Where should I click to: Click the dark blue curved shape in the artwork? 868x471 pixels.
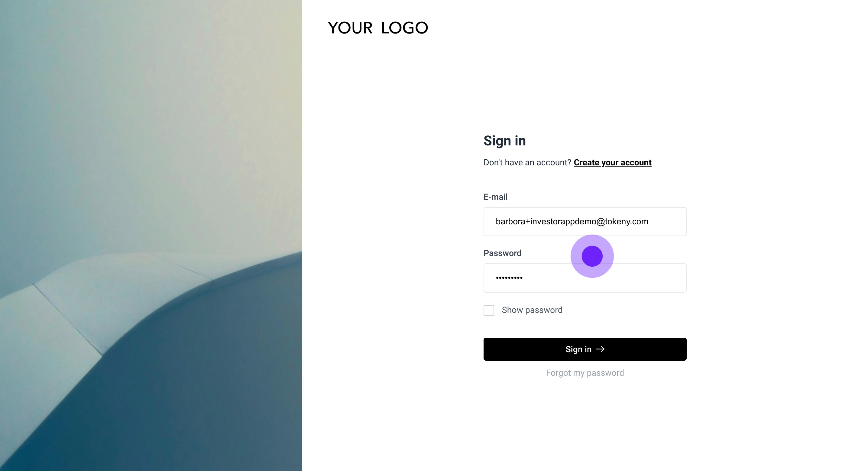point(202,388)
